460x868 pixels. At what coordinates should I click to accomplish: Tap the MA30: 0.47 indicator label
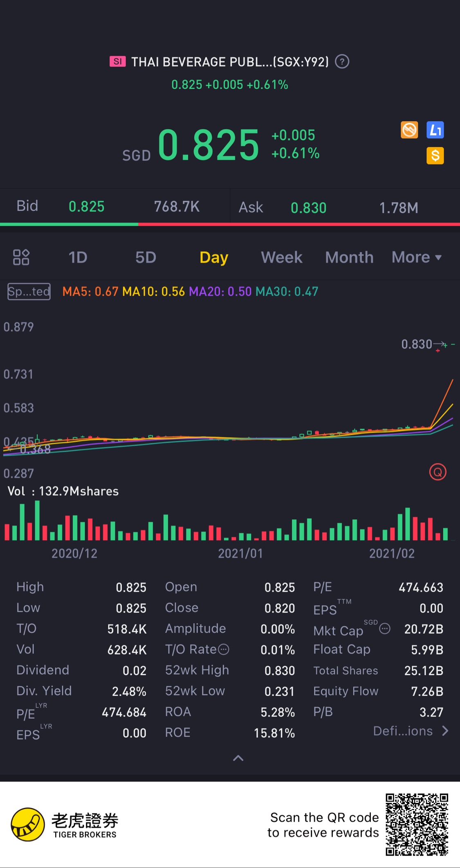(287, 291)
